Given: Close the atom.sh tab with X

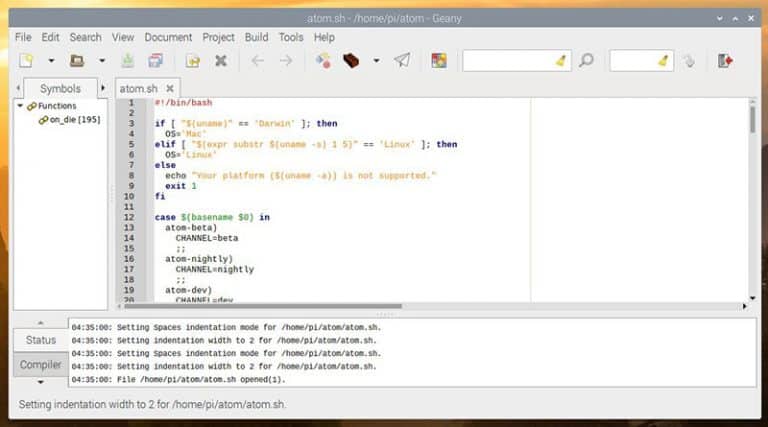Looking at the screenshot, I should (170, 89).
